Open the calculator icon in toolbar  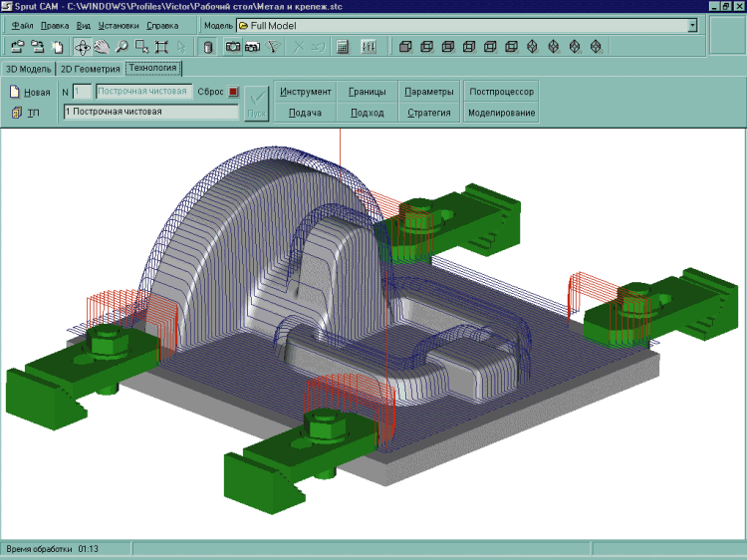coord(343,47)
